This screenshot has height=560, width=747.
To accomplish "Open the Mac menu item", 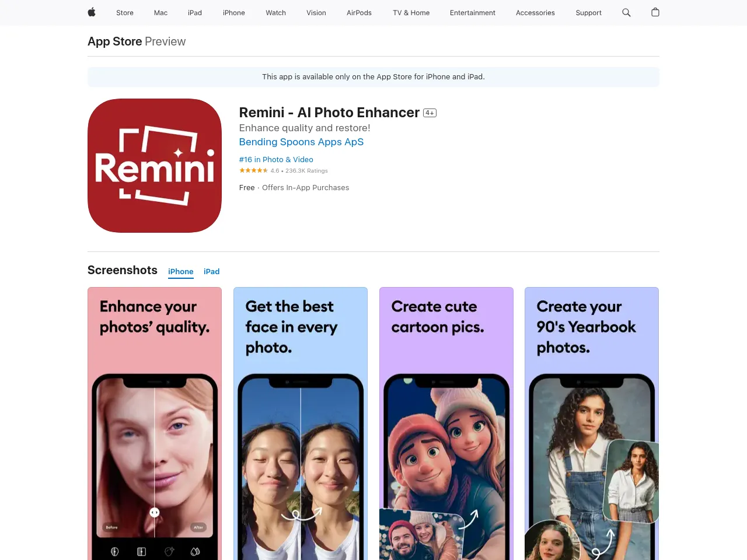I will pyautogui.click(x=160, y=13).
